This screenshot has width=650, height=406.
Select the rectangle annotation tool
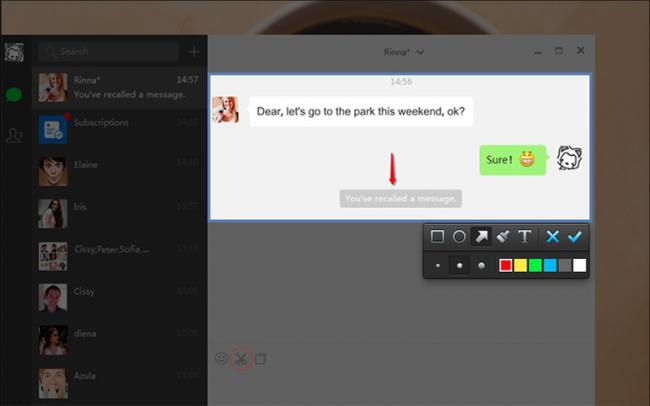point(437,237)
